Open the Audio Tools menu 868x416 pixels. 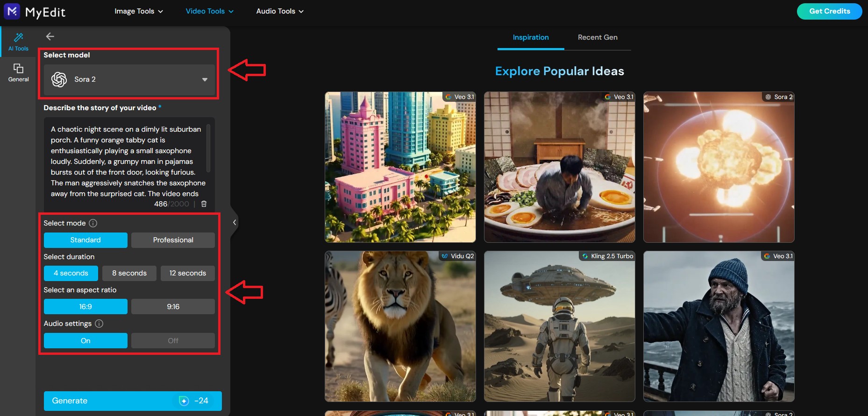(x=280, y=11)
